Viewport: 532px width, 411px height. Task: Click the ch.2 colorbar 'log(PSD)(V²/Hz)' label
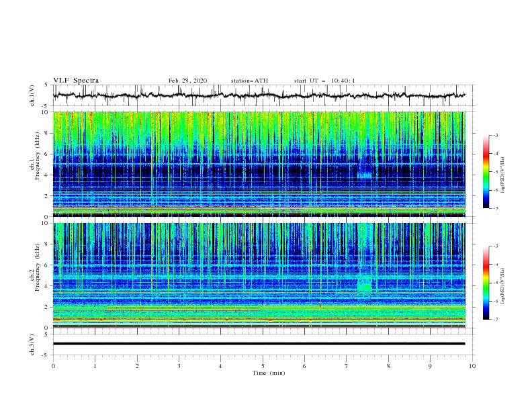[503, 285]
